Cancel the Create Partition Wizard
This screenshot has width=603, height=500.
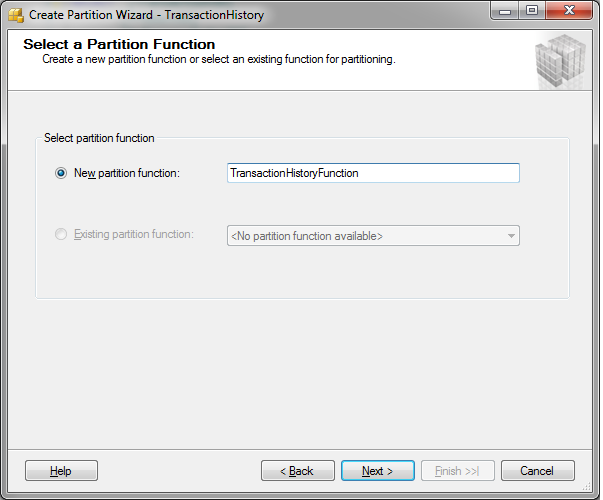pos(538,471)
